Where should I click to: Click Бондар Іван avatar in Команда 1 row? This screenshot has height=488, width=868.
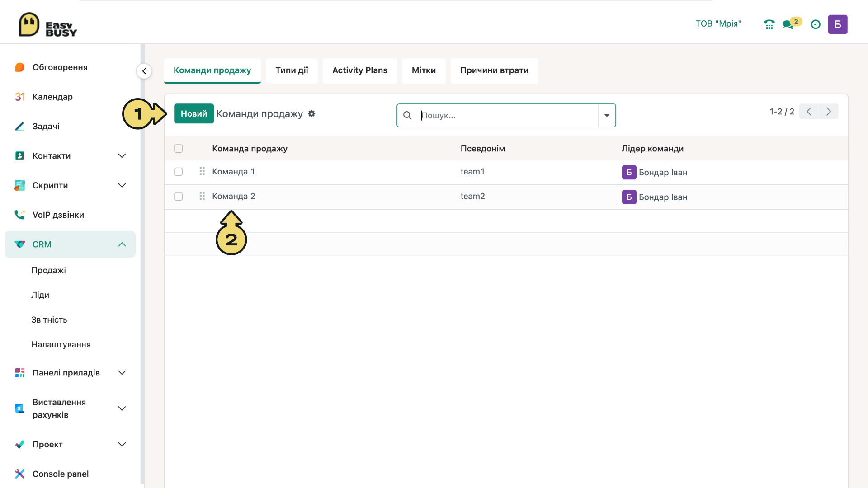coord(629,172)
